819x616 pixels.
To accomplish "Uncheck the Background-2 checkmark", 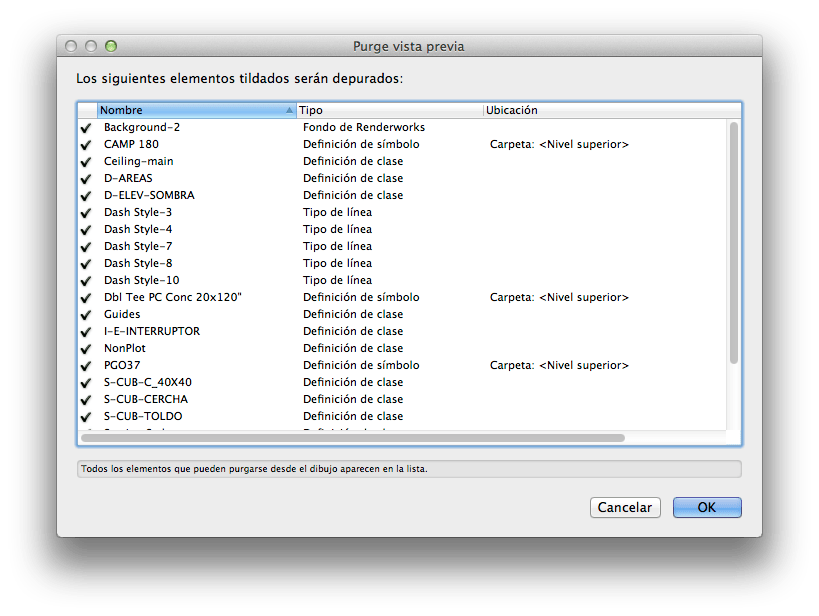I will pyautogui.click(x=86, y=128).
